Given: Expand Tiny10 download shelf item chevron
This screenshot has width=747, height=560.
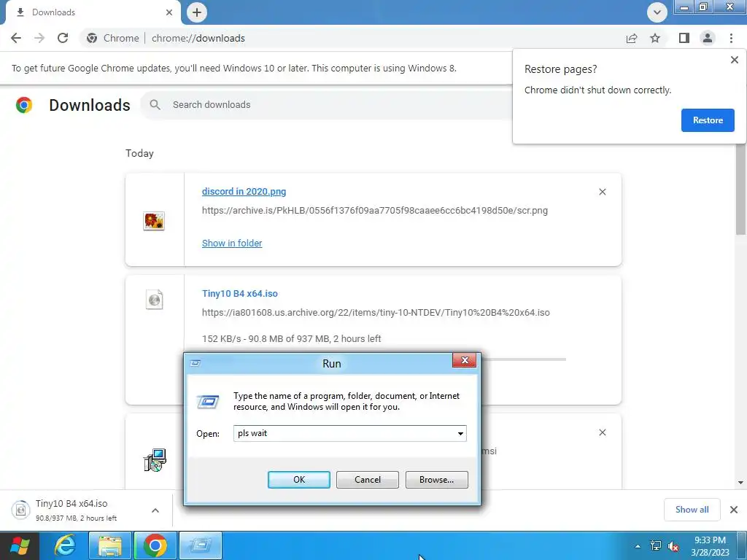Looking at the screenshot, I should (155, 510).
